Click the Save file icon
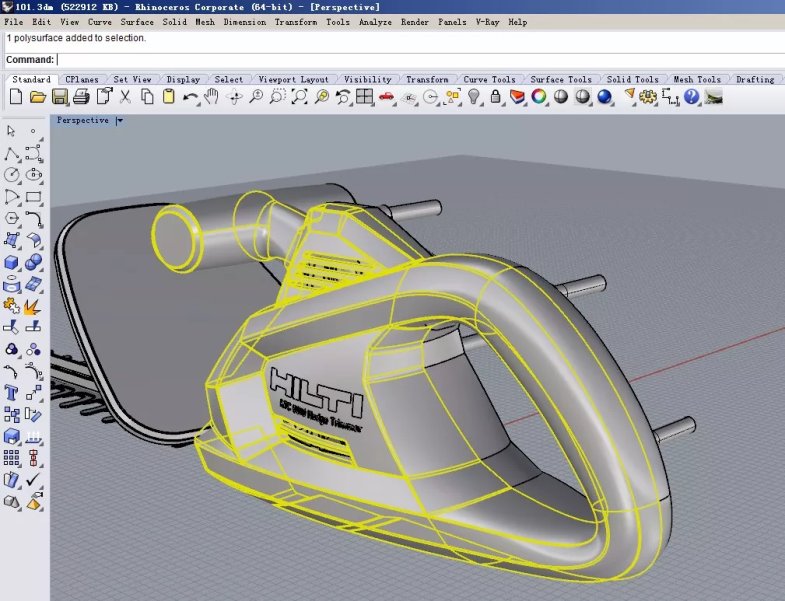This screenshot has height=601, width=785. click(x=60, y=97)
